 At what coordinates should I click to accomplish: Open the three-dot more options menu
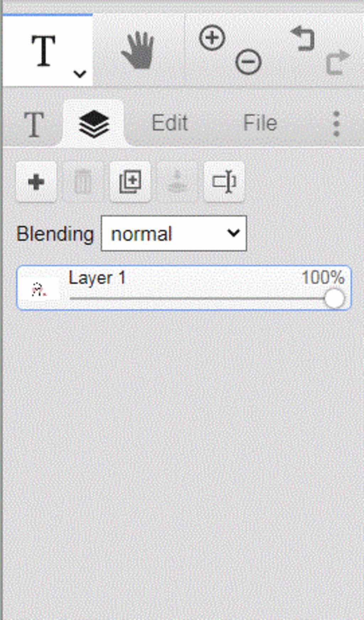[336, 124]
